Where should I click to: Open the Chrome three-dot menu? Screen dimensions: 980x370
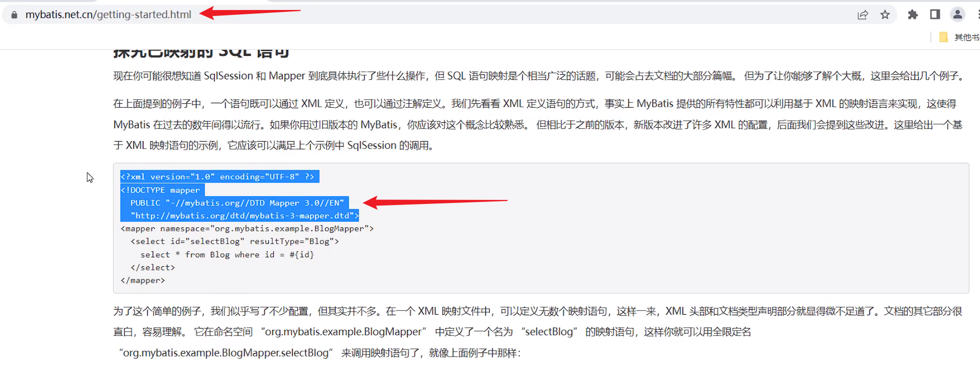(978, 15)
